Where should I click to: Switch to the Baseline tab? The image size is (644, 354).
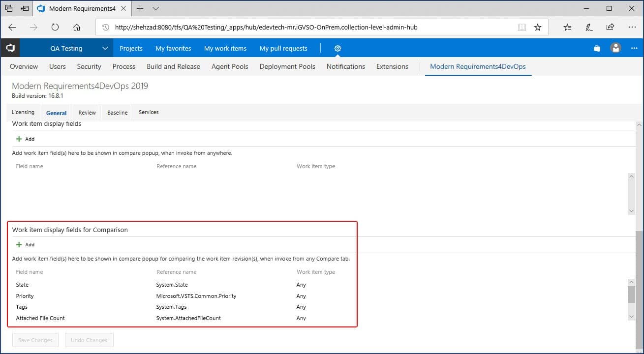click(118, 113)
